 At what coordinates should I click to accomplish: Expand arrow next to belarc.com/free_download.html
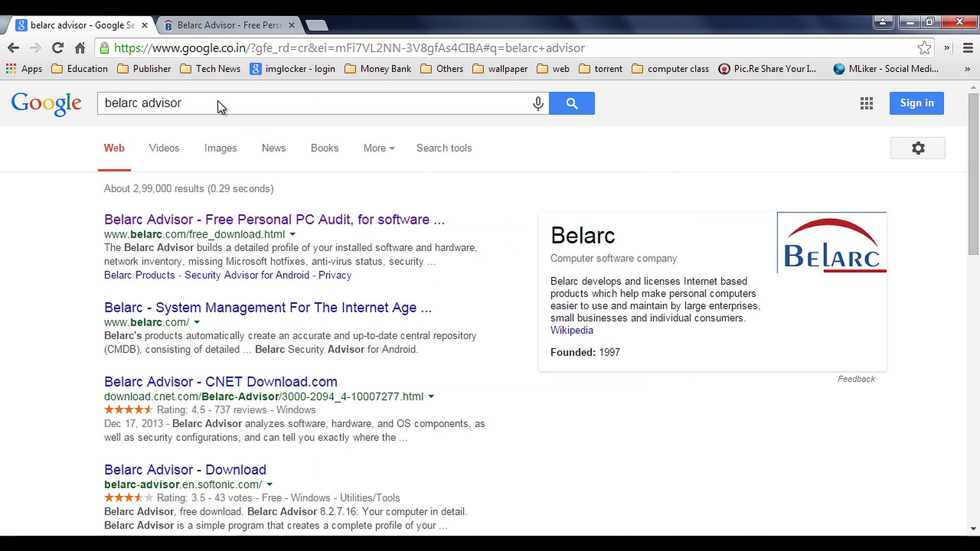tap(292, 235)
